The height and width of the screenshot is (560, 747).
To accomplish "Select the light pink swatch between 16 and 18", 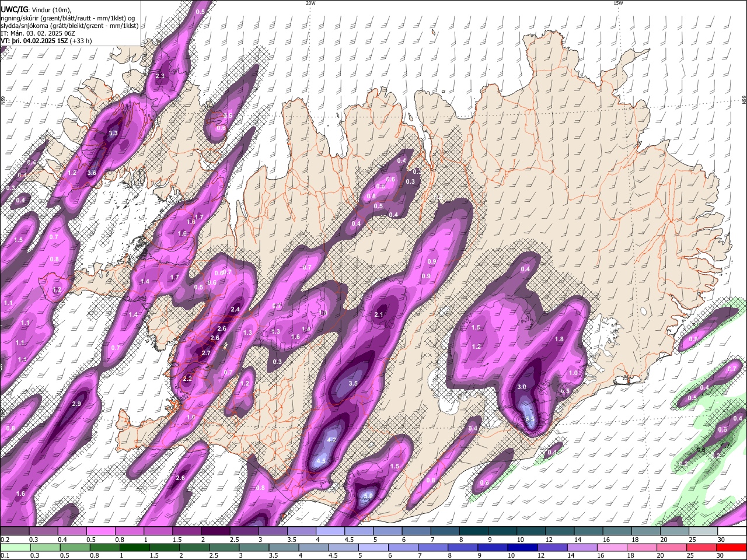I will (612, 547).
